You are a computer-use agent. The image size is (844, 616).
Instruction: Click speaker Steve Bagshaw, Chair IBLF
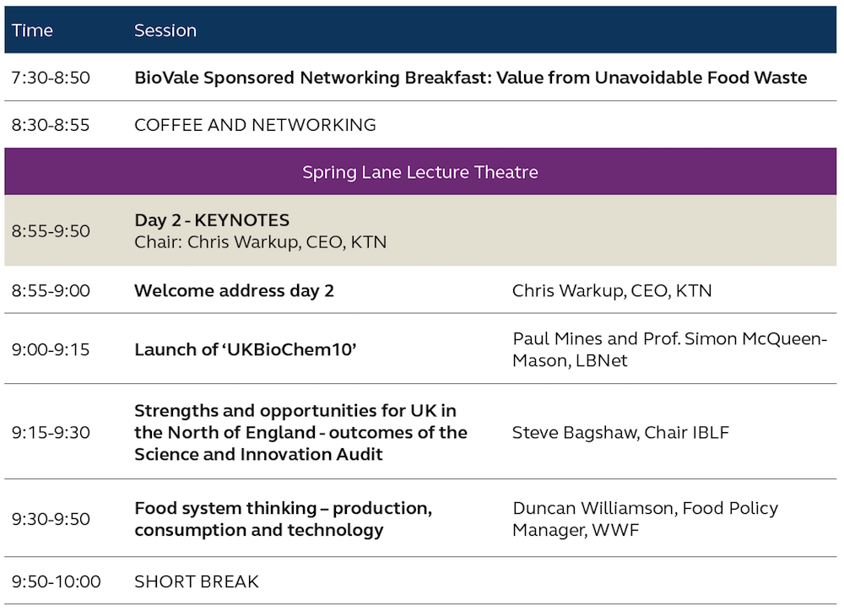620,433
